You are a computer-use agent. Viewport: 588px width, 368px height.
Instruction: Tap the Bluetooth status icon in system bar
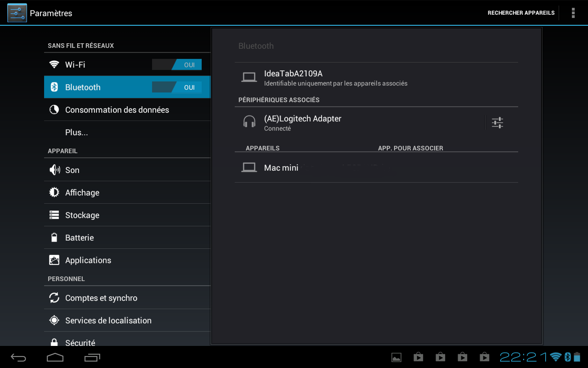(x=567, y=357)
